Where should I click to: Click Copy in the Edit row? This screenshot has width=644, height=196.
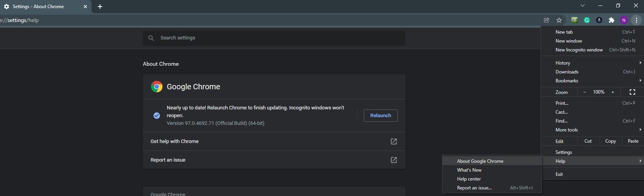point(610,141)
